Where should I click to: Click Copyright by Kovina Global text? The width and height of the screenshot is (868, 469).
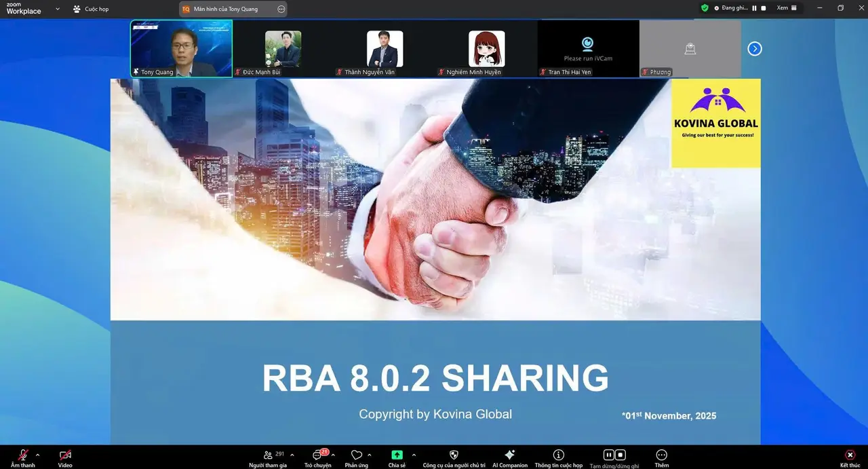[435, 414]
